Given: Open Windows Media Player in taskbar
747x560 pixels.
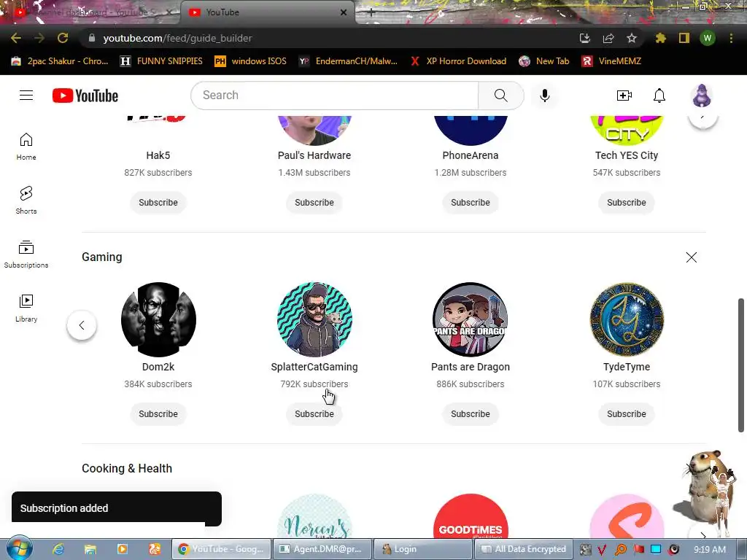Looking at the screenshot, I should coord(123,549).
